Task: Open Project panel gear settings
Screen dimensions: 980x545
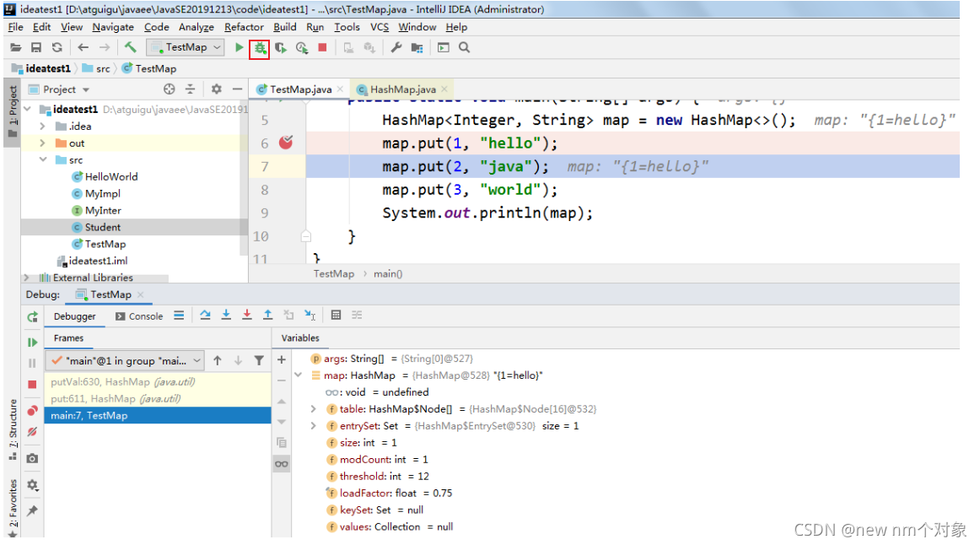Action: pyautogui.click(x=216, y=89)
